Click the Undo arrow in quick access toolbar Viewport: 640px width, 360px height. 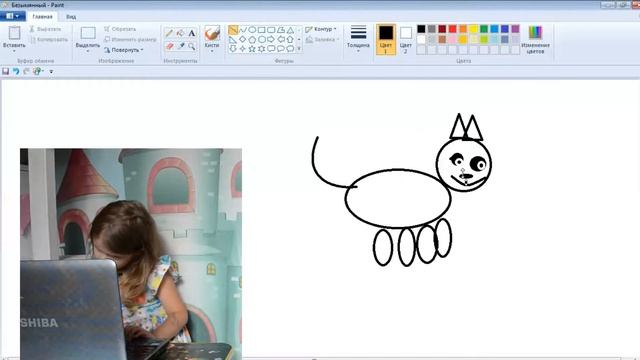pos(16,71)
